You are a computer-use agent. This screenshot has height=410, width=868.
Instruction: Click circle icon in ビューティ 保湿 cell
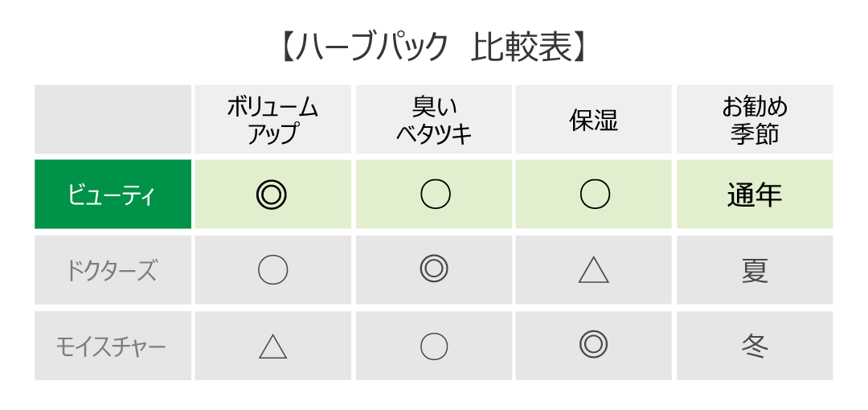click(x=594, y=195)
